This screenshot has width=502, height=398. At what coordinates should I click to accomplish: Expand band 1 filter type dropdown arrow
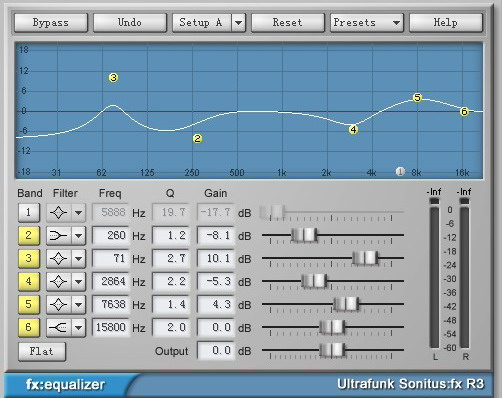coord(78,212)
